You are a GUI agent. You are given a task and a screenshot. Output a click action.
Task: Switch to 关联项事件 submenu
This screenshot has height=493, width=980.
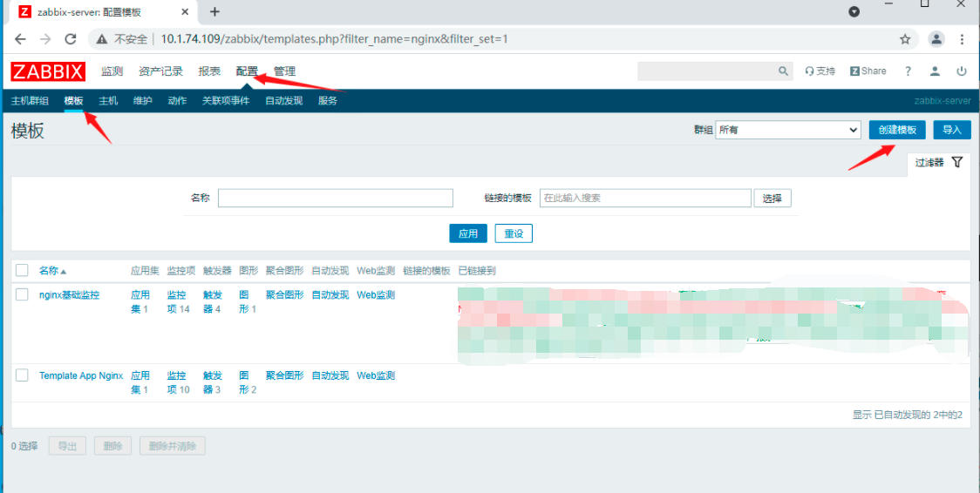(x=226, y=100)
